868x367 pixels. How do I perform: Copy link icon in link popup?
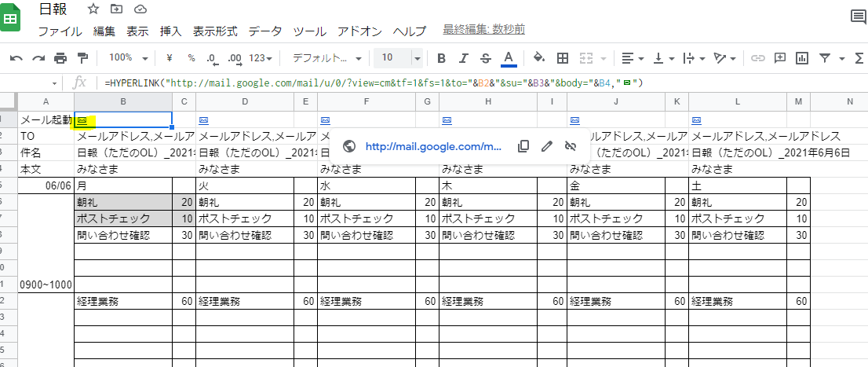523,146
